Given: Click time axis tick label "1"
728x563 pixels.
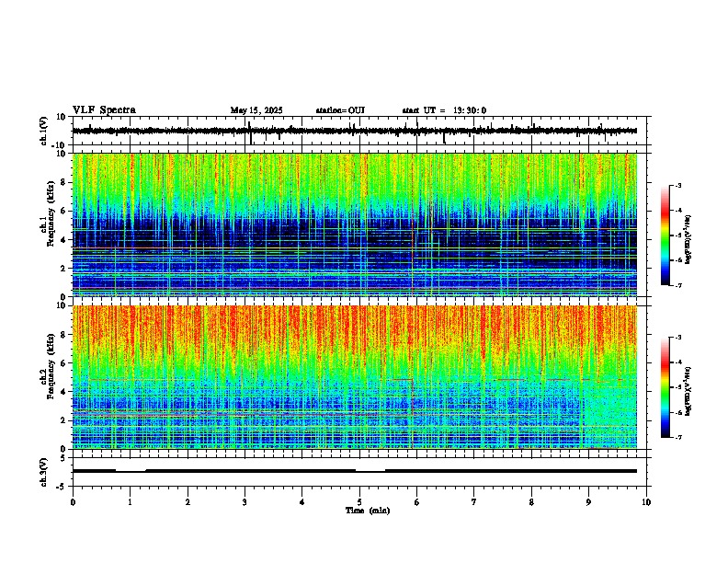Looking at the screenshot, I should 130,502.
